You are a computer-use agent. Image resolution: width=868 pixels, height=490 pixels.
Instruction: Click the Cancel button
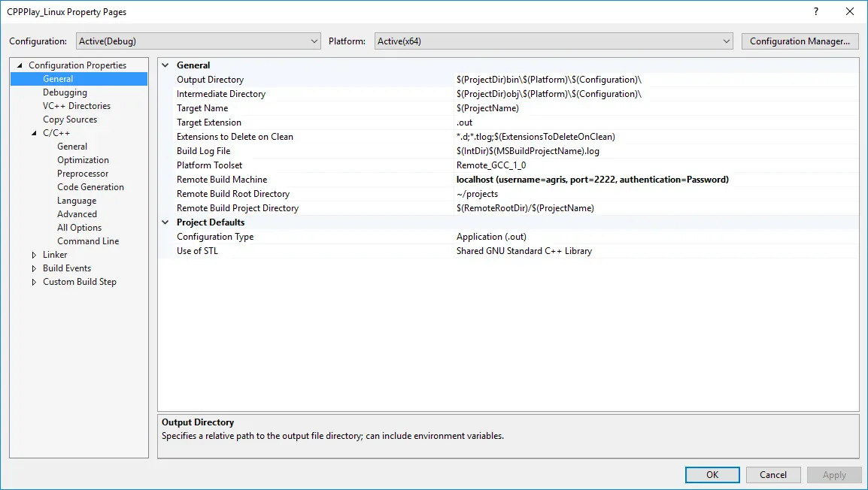(x=773, y=474)
